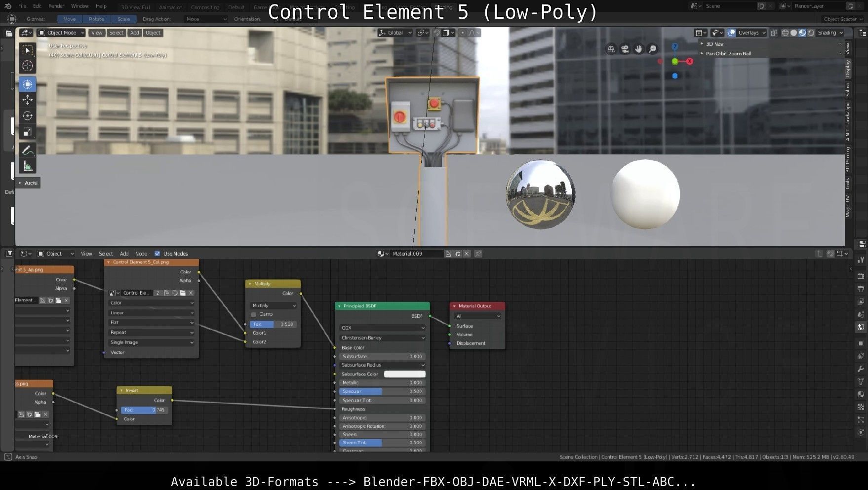Pin the material with pin icon
The image size is (868, 490).
tap(478, 254)
